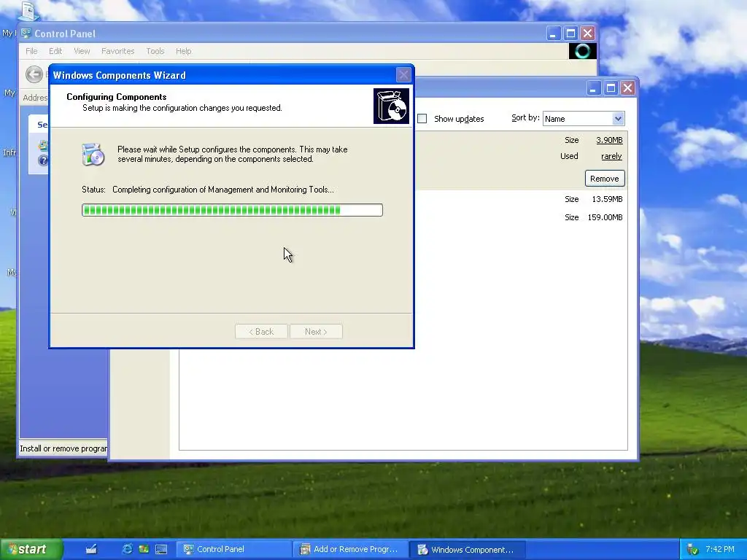747x560 pixels.
Task: Click the disabled wizard close button
Action: click(x=403, y=75)
